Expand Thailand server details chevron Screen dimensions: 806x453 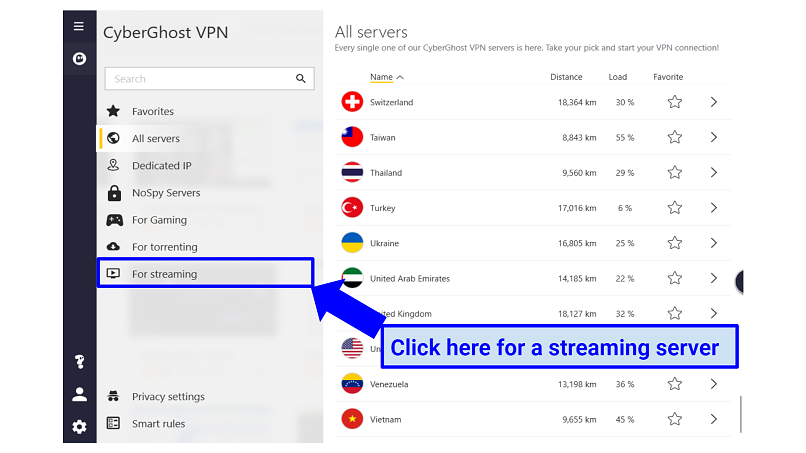click(x=713, y=172)
